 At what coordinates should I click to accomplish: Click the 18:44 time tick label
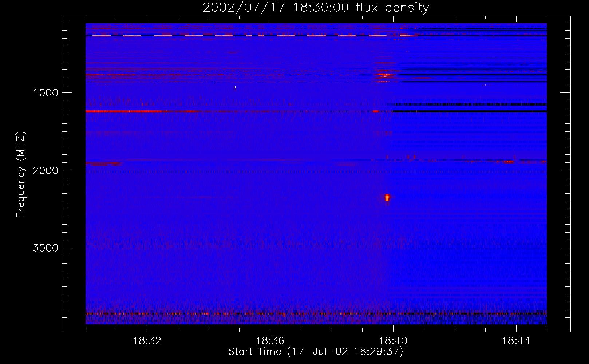516,341
